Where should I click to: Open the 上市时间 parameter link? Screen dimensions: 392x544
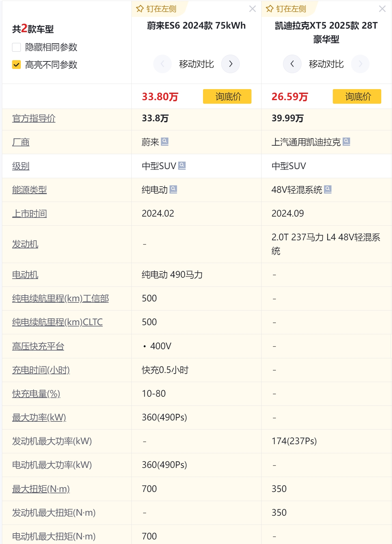coord(29,214)
